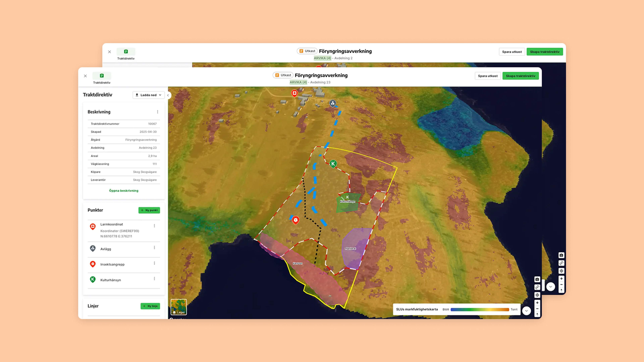
Task: Open the Ladda ned dropdown
Action: pos(148,95)
